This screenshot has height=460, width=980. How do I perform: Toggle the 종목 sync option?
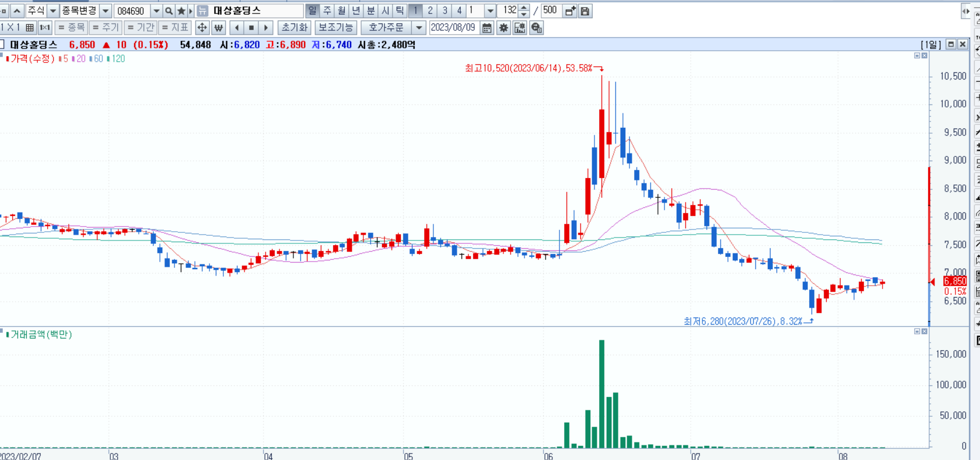[71, 27]
